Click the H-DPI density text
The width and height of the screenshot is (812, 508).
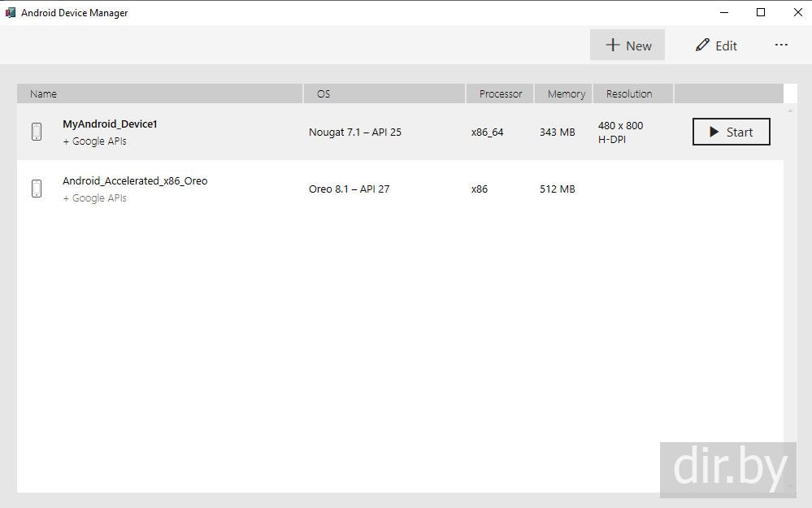click(x=611, y=139)
